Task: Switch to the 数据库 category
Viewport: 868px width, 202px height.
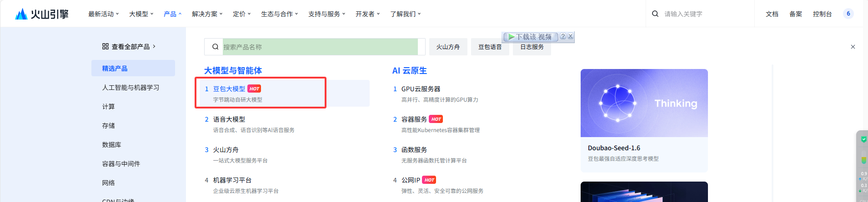Action: click(x=112, y=145)
